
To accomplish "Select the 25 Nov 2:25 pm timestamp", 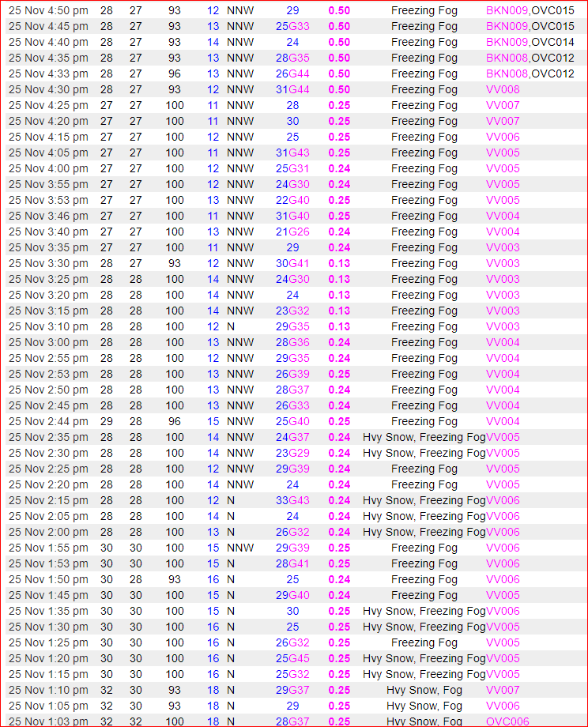I will pos(48,469).
